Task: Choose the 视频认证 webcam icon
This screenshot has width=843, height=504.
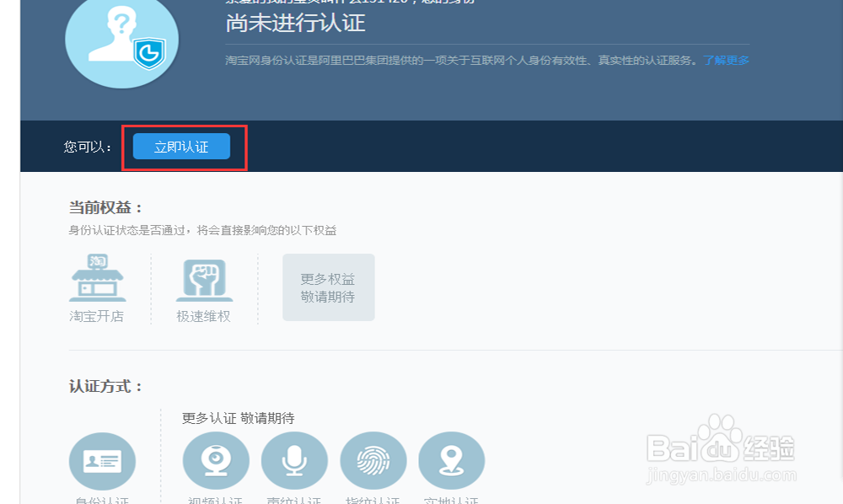Action: pos(216,461)
